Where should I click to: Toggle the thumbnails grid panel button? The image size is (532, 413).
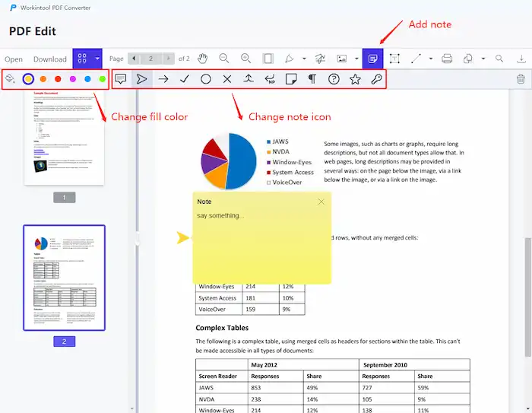(82, 59)
